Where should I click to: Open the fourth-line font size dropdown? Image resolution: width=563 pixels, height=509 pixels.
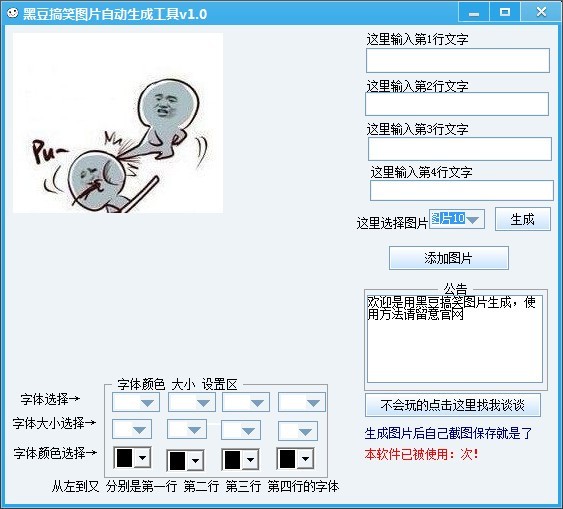click(298, 431)
